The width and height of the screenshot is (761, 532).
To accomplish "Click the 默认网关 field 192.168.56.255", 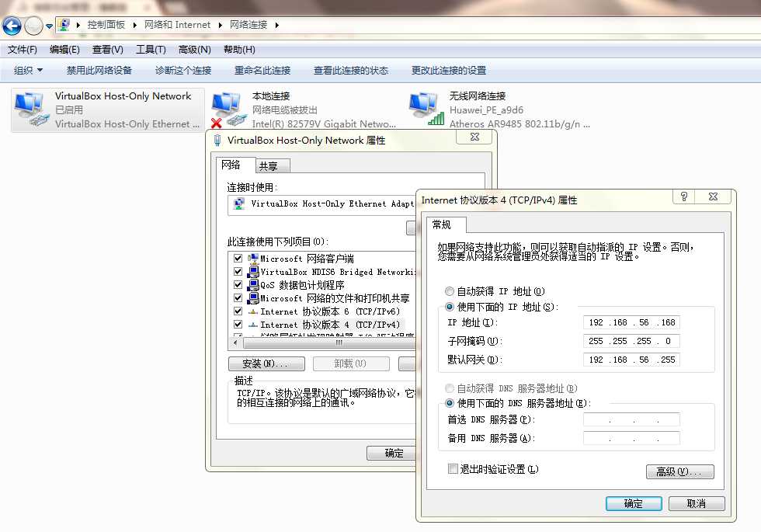I will pyautogui.click(x=631, y=360).
